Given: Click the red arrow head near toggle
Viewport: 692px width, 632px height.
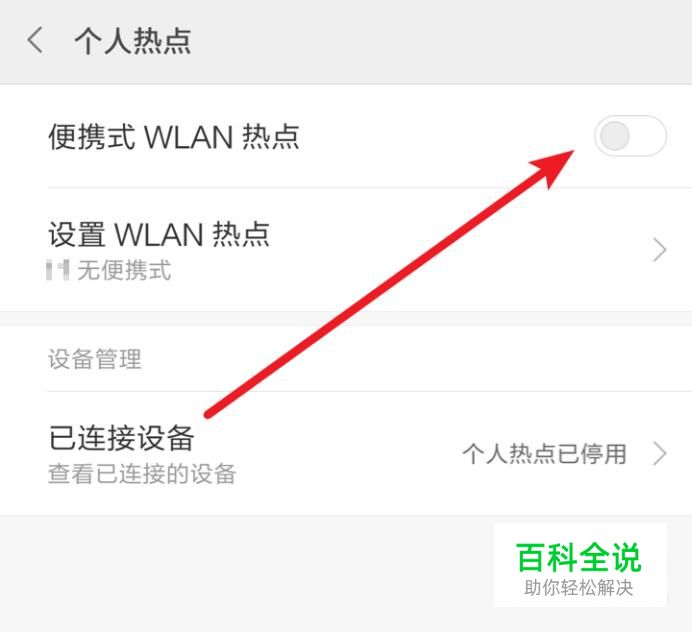Looking at the screenshot, I should (x=554, y=167).
